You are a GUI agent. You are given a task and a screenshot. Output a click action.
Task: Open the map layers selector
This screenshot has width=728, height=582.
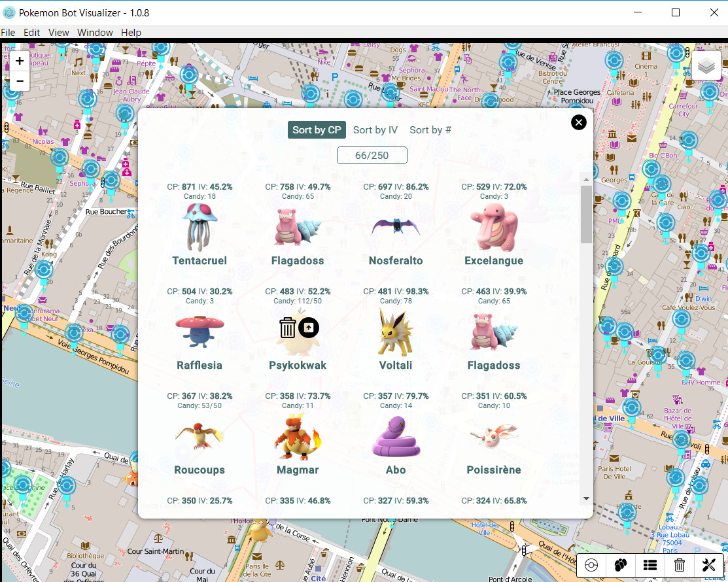(706, 66)
